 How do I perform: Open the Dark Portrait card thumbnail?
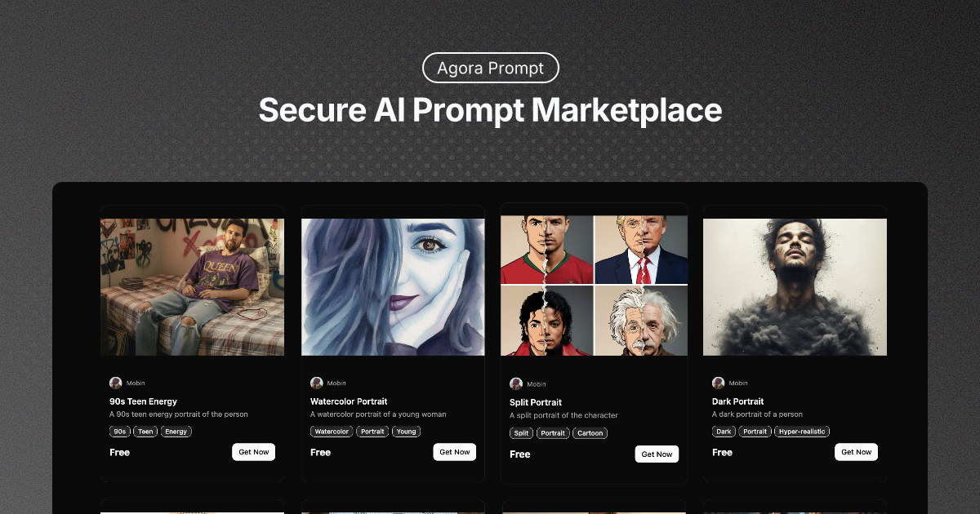(795, 286)
